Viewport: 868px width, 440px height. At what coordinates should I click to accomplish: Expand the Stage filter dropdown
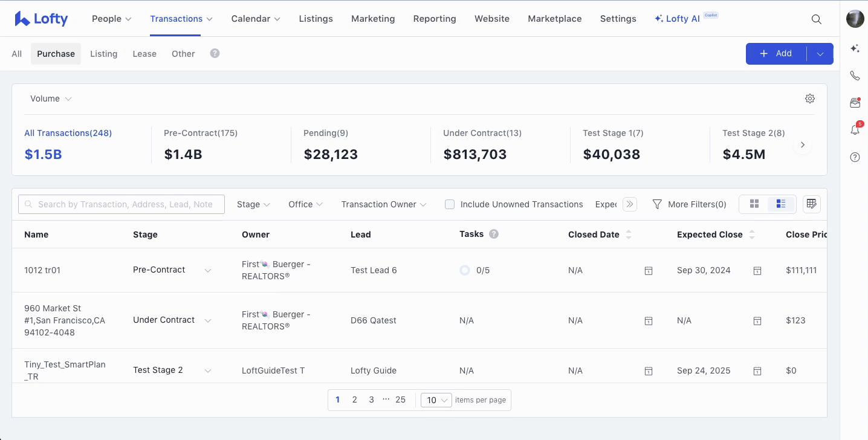point(253,204)
